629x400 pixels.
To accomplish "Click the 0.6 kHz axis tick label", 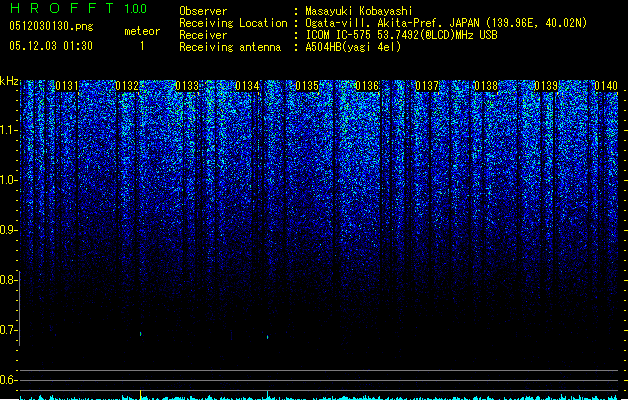I will click(8, 380).
